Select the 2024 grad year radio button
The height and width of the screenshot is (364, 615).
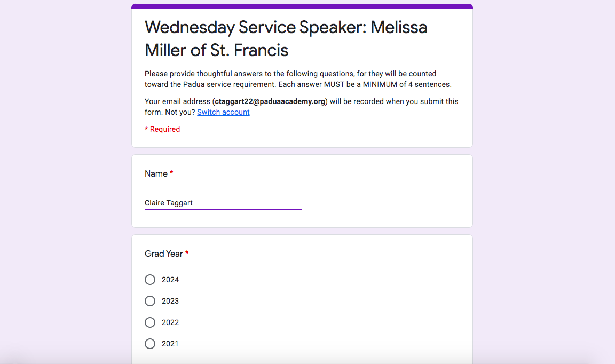150,280
